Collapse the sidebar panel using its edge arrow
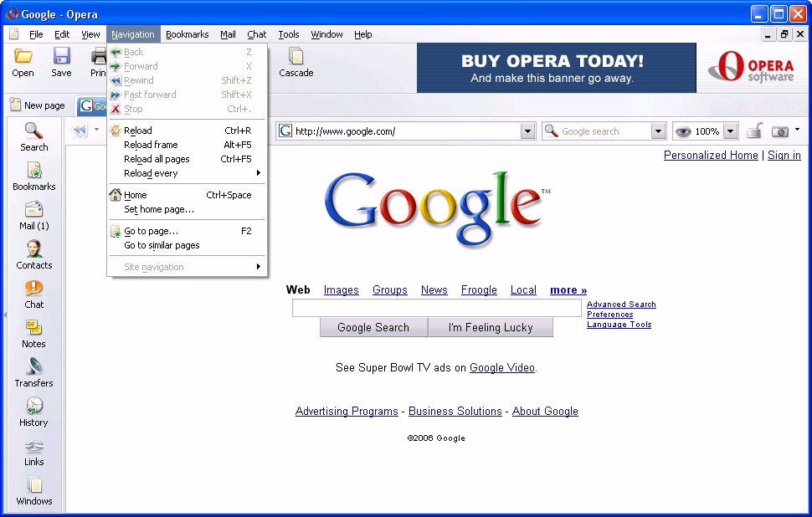 5,315
